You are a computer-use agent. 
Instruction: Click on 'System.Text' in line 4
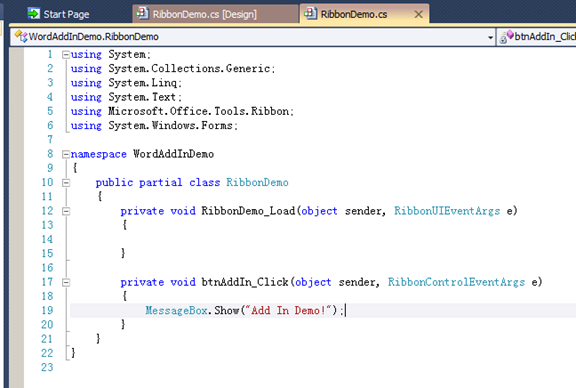point(142,97)
